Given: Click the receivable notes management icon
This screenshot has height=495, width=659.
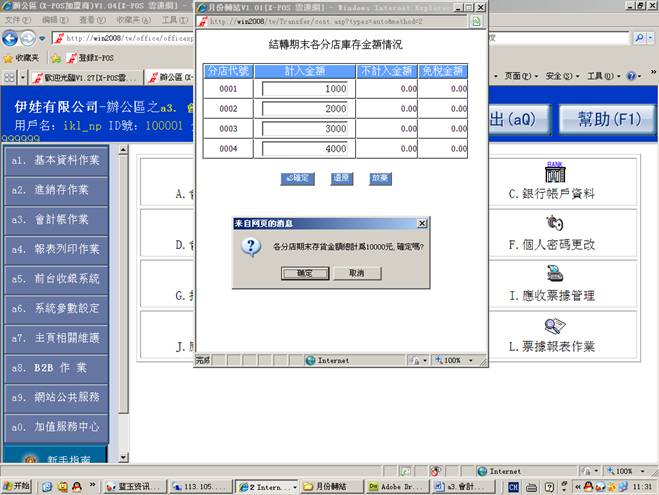Looking at the screenshot, I should pyautogui.click(x=555, y=274).
